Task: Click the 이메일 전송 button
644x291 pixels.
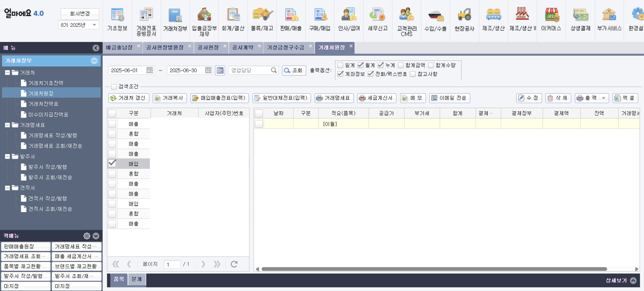Action: (449, 98)
